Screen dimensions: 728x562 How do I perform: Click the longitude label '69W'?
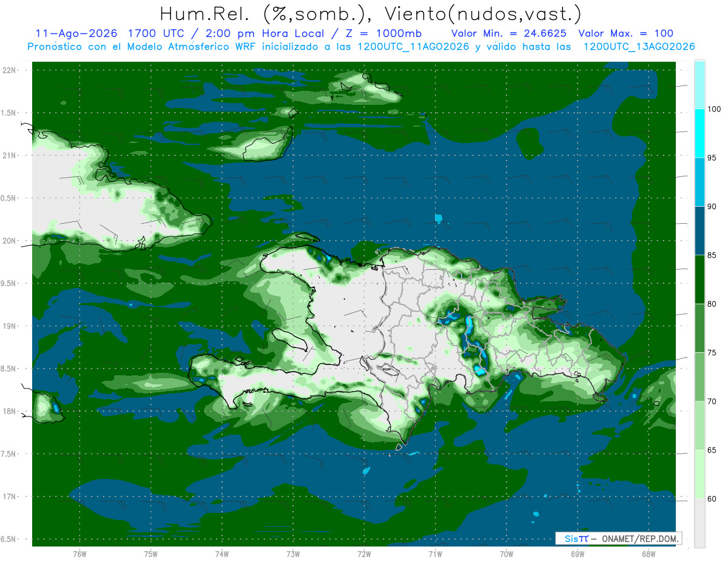[577, 554]
